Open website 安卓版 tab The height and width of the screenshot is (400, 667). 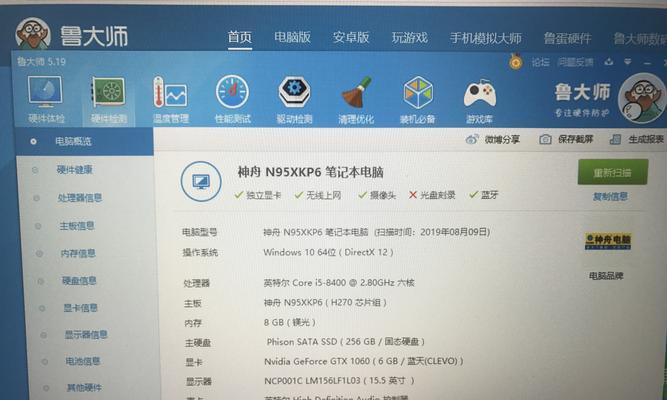(351, 37)
